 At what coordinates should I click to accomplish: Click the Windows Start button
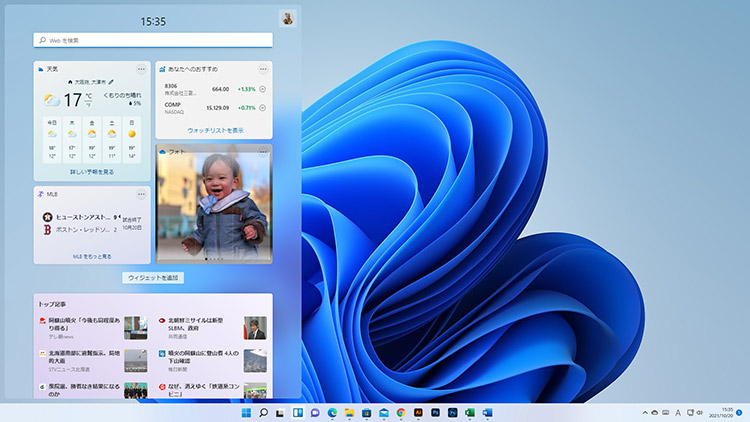tap(245, 412)
